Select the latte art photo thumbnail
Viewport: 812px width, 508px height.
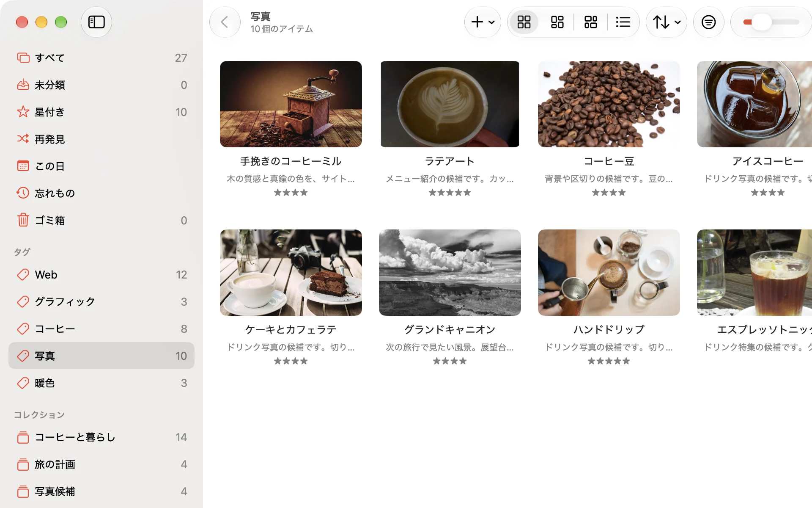[450, 104]
